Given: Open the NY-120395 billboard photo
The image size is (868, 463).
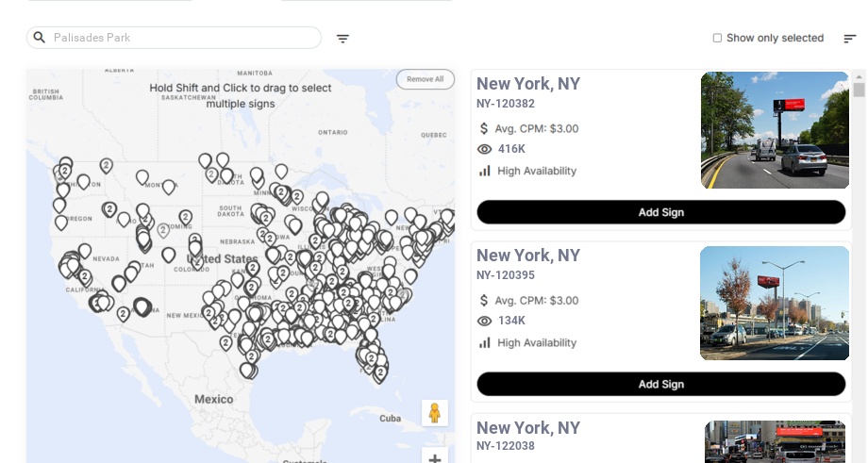Looking at the screenshot, I should [x=775, y=303].
